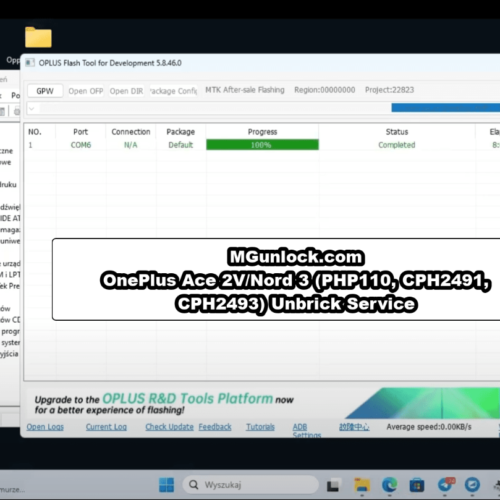This screenshot has height=500, width=500.
Task: Open Microsoft Edge from the taskbar
Action: pos(389,485)
